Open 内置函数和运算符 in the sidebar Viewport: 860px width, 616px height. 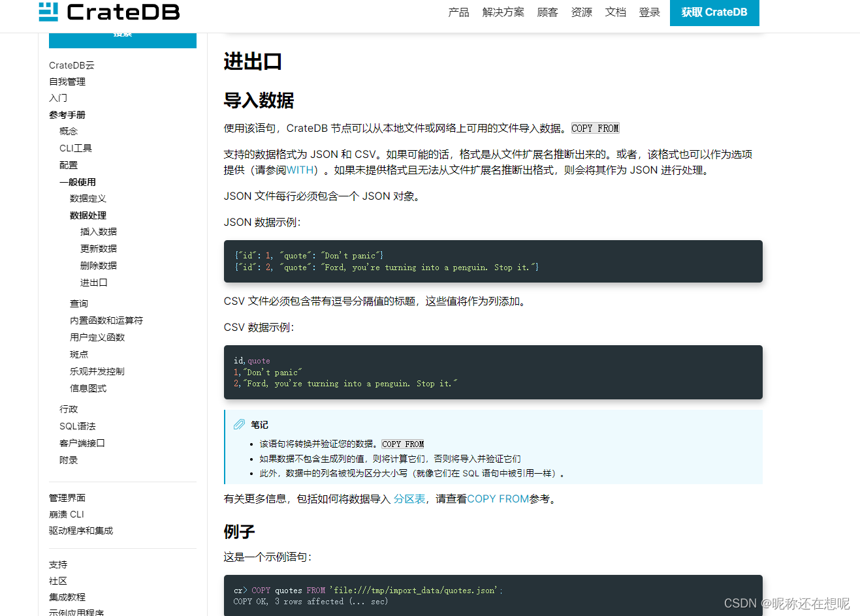(x=106, y=320)
